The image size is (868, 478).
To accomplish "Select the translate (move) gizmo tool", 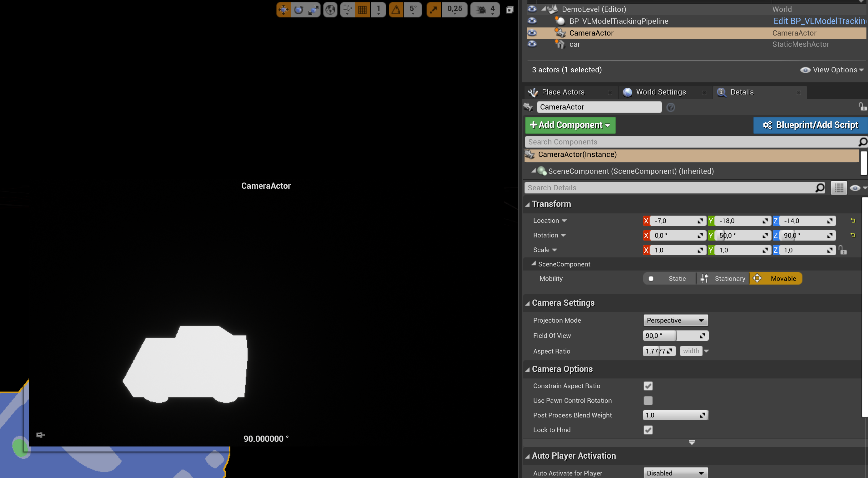I will tap(284, 9).
